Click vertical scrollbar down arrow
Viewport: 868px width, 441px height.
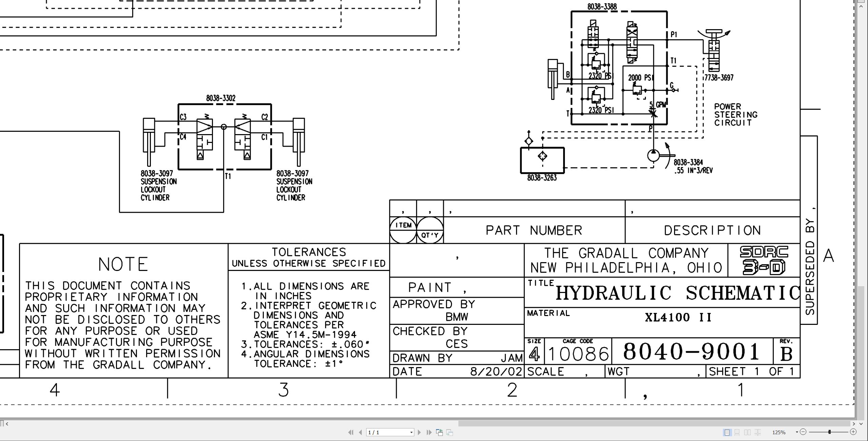[861, 424]
